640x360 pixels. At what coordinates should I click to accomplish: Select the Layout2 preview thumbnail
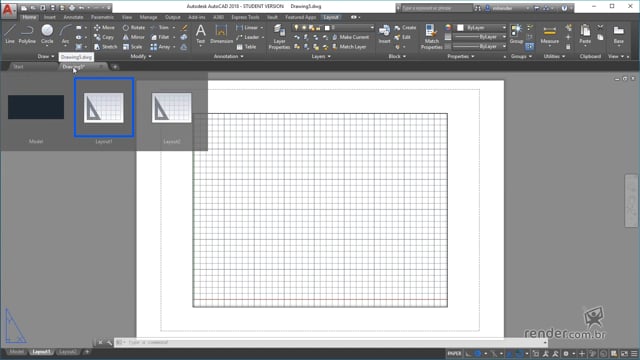pos(171,108)
